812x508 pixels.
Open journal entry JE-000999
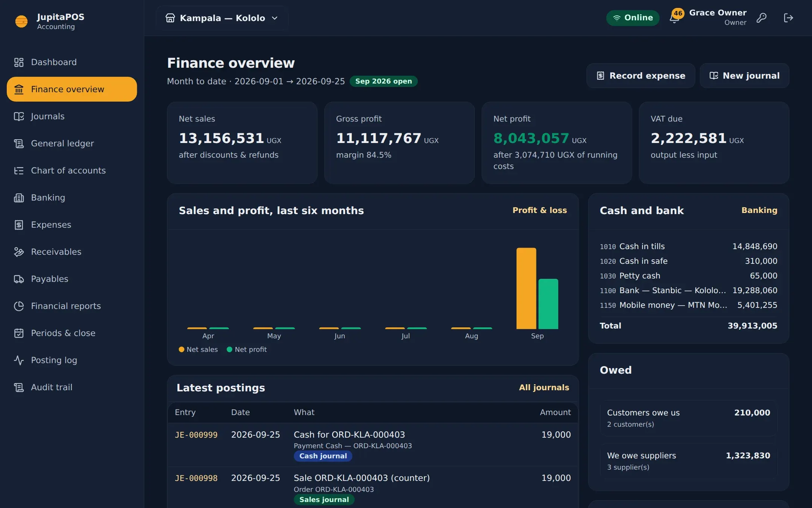(x=196, y=435)
